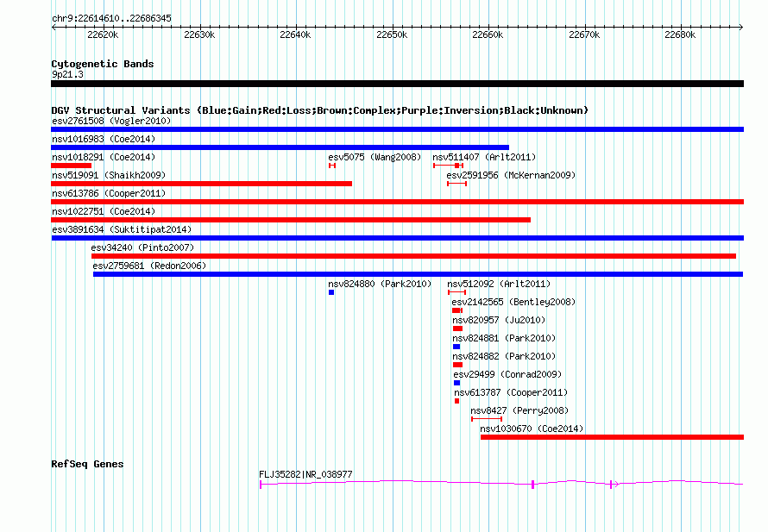This screenshot has width=768, height=532.
Task: Select the 9p21.3 band label
Action: click(67, 74)
